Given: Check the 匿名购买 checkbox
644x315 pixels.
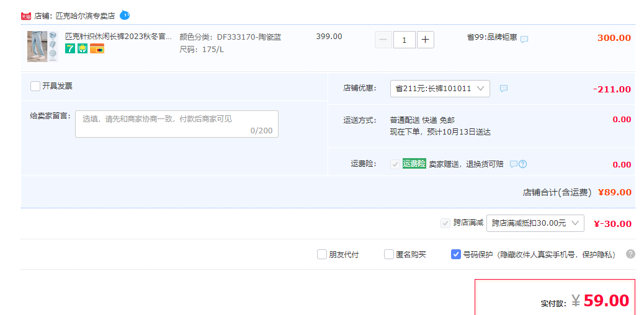Looking at the screenshot, I should click(389, 255).
